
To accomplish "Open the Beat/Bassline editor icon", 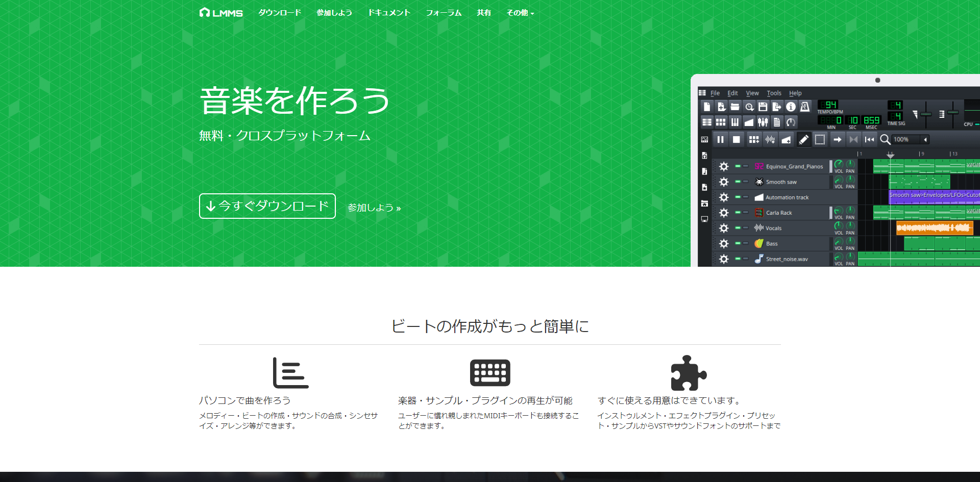I will click(721, 122).
